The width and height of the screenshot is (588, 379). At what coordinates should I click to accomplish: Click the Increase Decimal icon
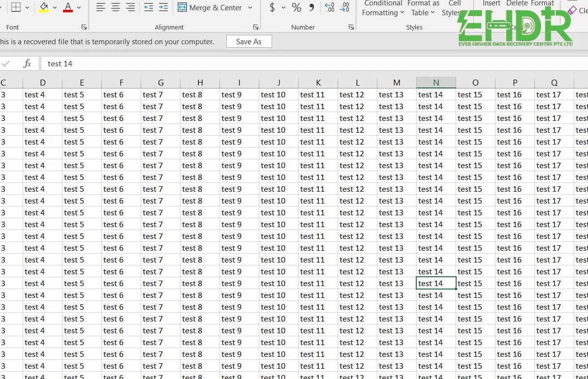click(330, 7)
